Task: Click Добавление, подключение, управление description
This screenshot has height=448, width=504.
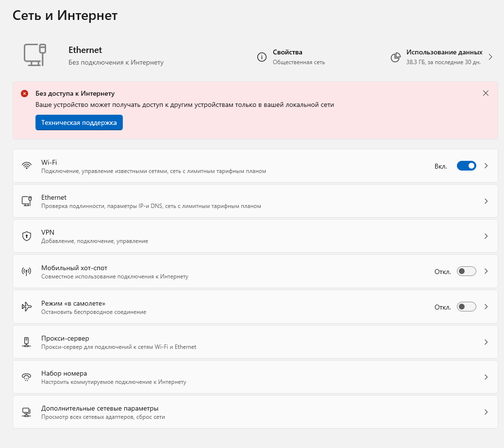Action: click(x=95, y=241)
